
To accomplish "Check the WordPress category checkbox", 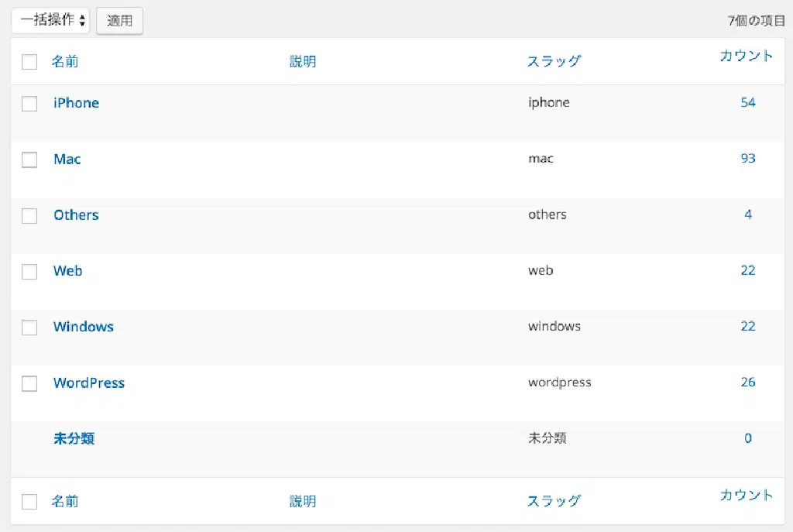I will [x=29, y=383].
